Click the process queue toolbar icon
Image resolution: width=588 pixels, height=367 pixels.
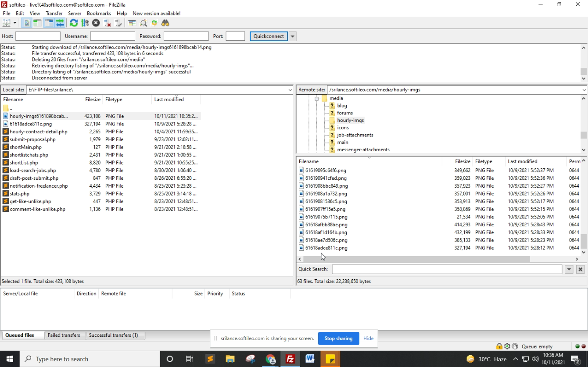click(85, 23)
